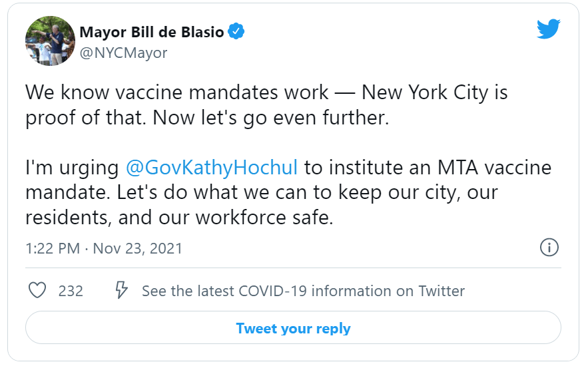Open the tweet info circle icon

548,248
